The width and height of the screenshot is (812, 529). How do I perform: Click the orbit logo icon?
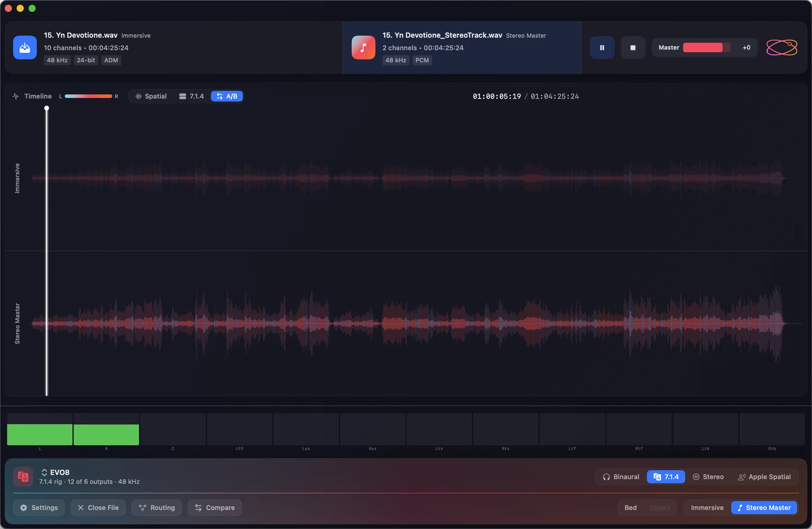point(781,47)
